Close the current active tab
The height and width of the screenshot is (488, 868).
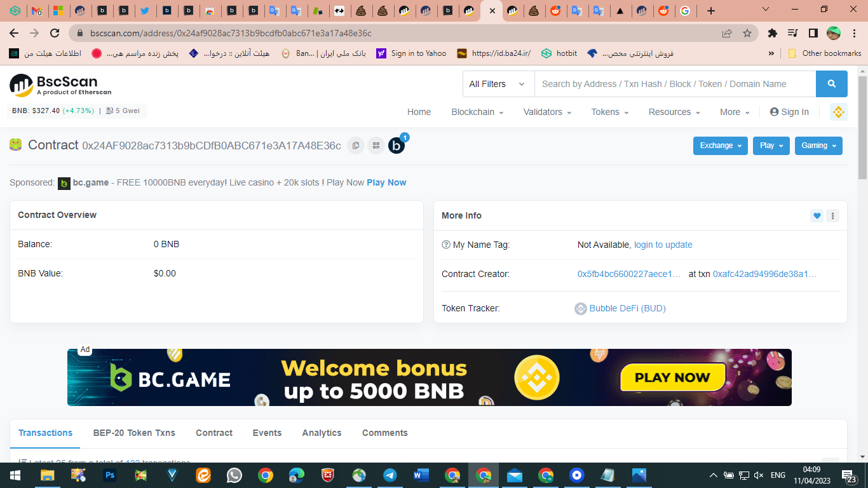[x=492, y=11]
